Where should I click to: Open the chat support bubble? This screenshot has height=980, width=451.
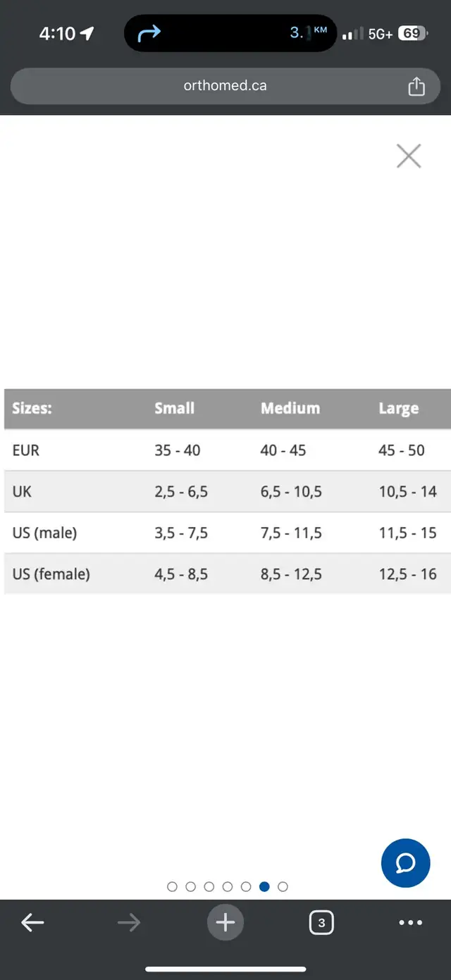[406, 862]
